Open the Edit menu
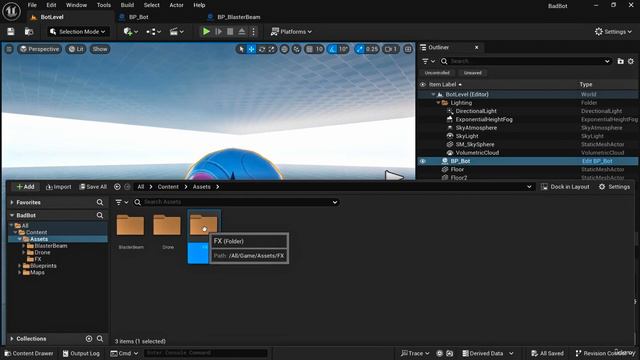 click(x=51, y=5)
